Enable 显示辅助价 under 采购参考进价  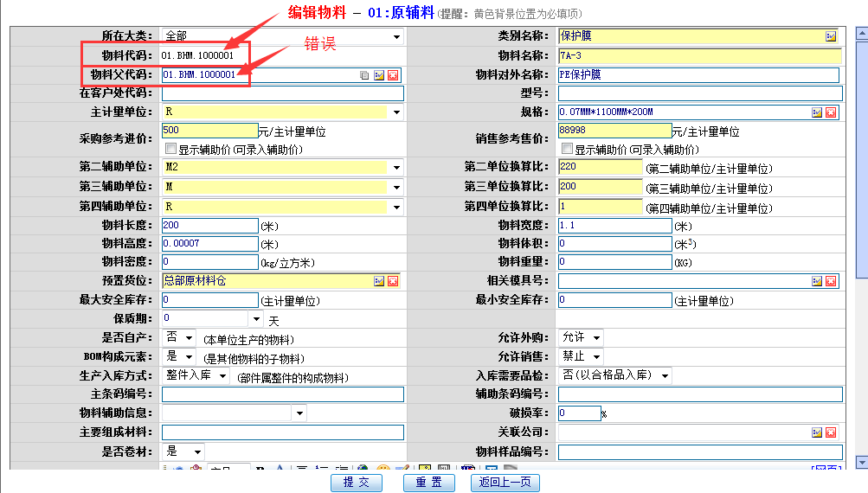click(x=170, y=149)
